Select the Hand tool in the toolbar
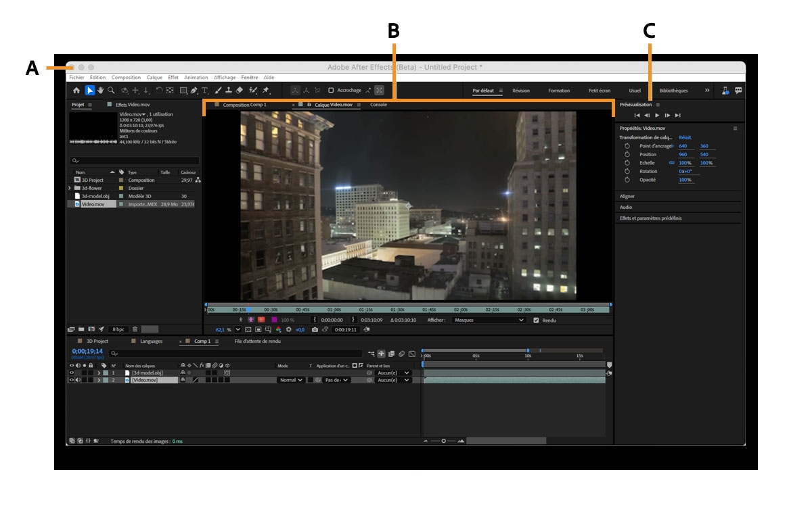This screenshot has height=524, width=812. (x=101, y=90)
